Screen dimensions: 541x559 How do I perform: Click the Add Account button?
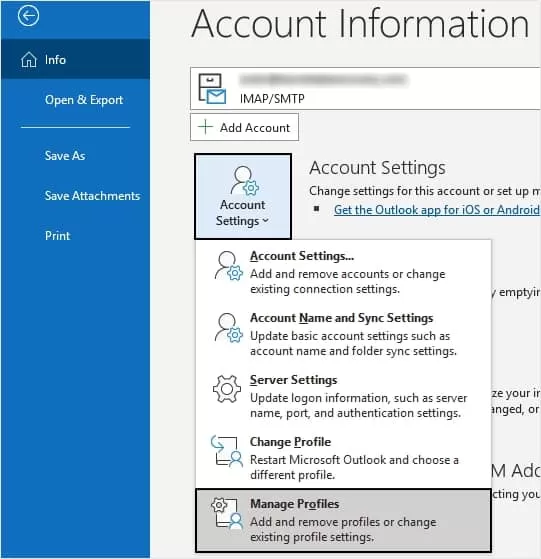pyautogui.click(x=244, y=127)
